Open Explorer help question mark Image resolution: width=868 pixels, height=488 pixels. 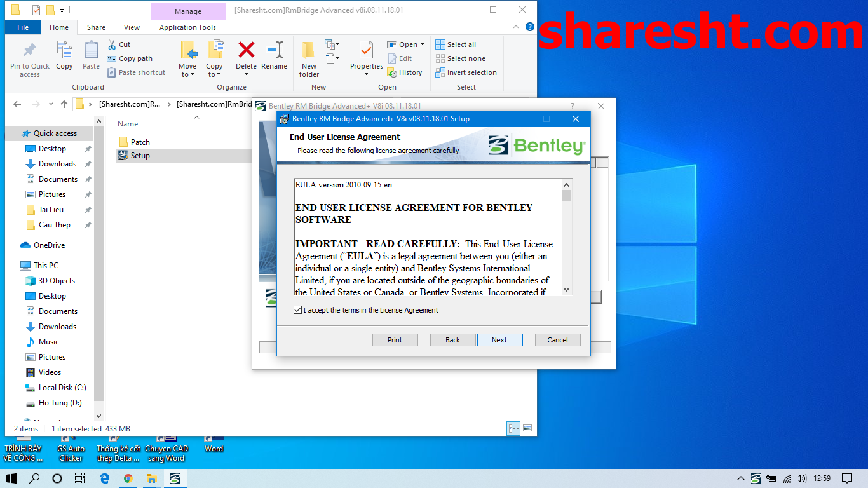coord(529,27)
